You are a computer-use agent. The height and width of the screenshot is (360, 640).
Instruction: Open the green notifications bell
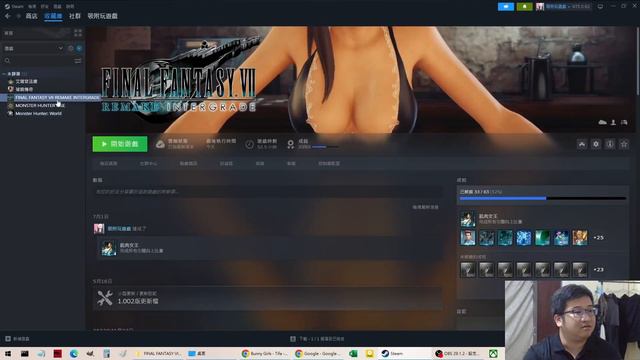524,7
